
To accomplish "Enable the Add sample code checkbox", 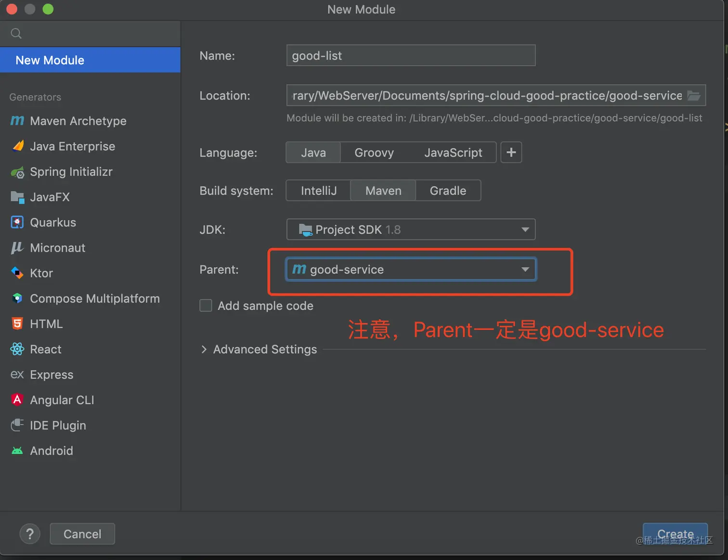I will (206, 305).
